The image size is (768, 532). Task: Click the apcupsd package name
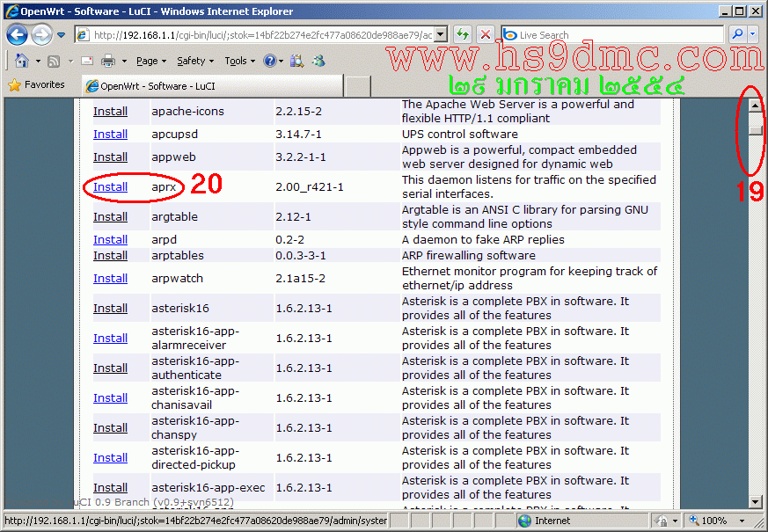click(x=175, y=135)
